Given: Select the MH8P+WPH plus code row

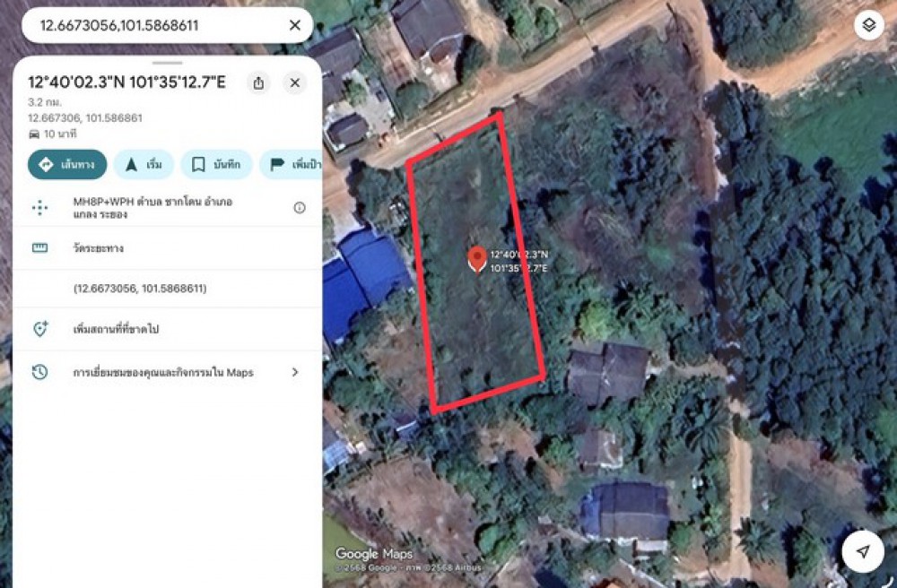Looking at the screenshot, I should click(x=168, y=208).
